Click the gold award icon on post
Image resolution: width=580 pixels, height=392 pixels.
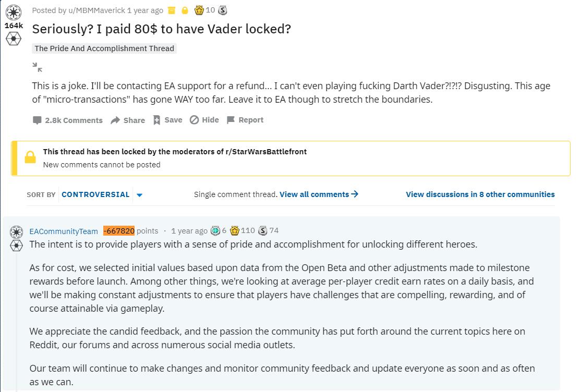coord(199,10)
